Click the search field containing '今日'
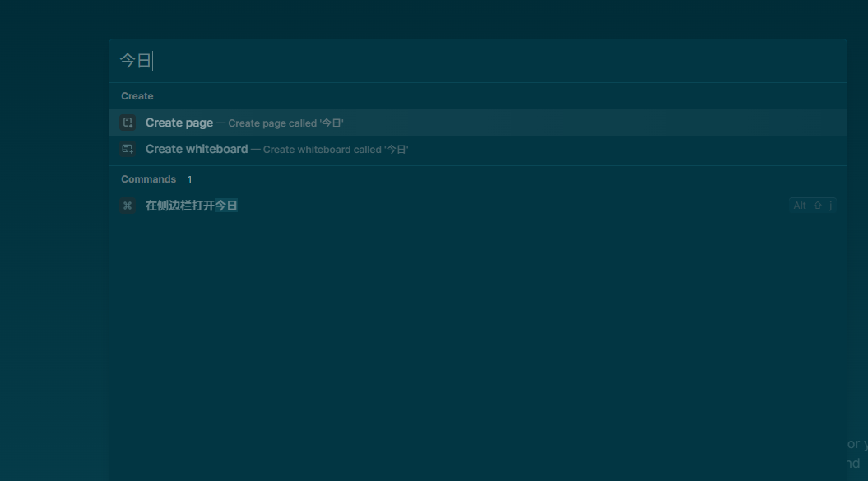868x481 pixels. pos(478,61)
